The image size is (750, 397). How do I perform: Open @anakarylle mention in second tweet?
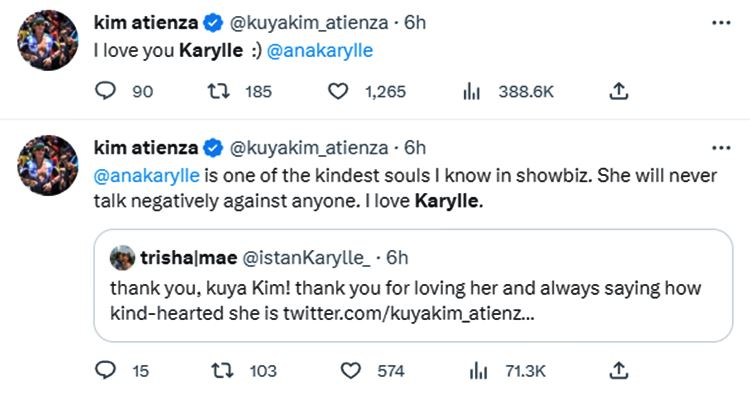pyautogui.click(x=146, y=176)
